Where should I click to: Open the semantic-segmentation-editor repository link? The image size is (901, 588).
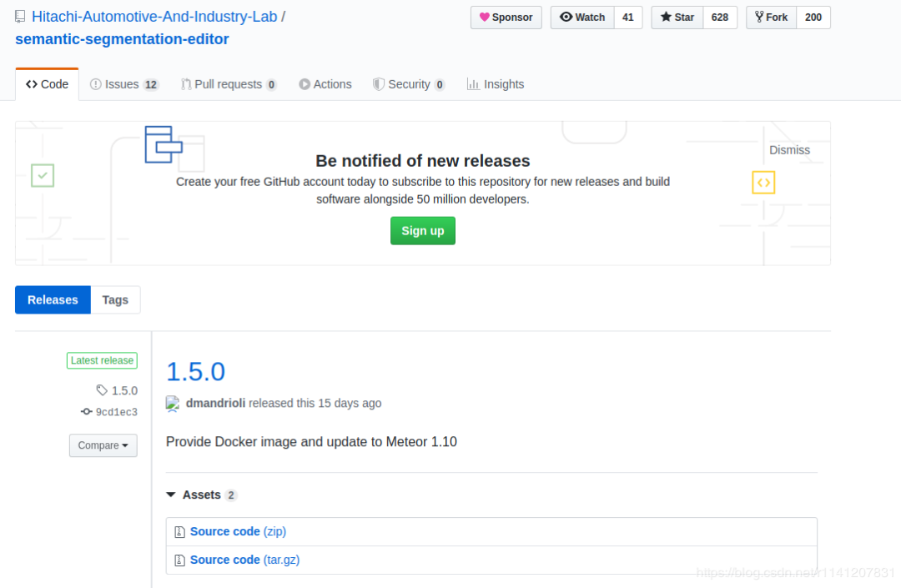[x=122, y=39]
